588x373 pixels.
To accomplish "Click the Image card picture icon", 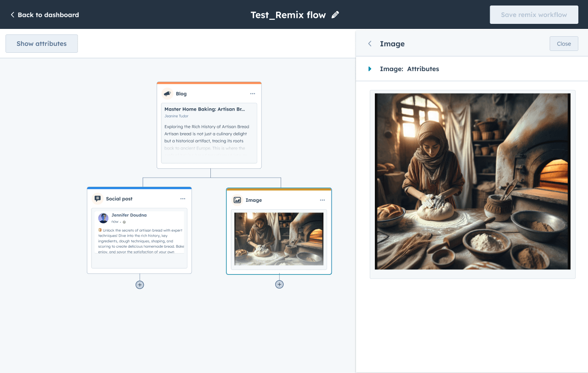I will 237,200.
